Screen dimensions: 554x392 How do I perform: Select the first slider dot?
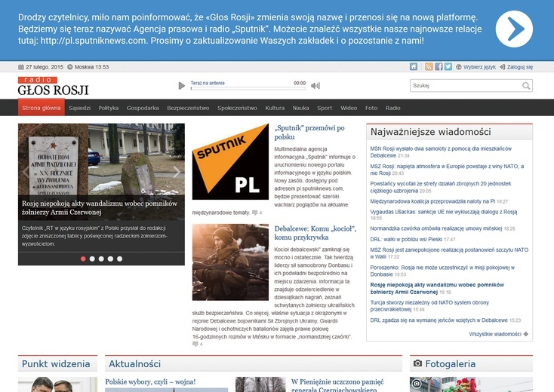coord(83,259)
